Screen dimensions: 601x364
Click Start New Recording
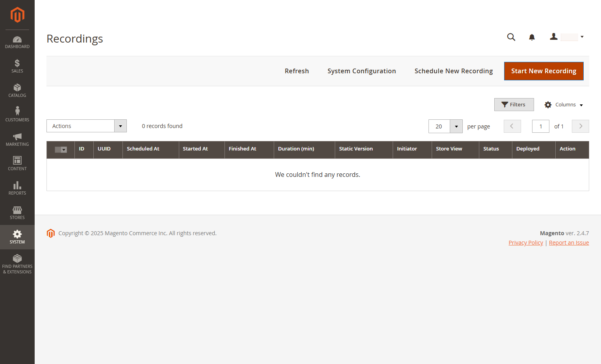[x=544, y=71]
